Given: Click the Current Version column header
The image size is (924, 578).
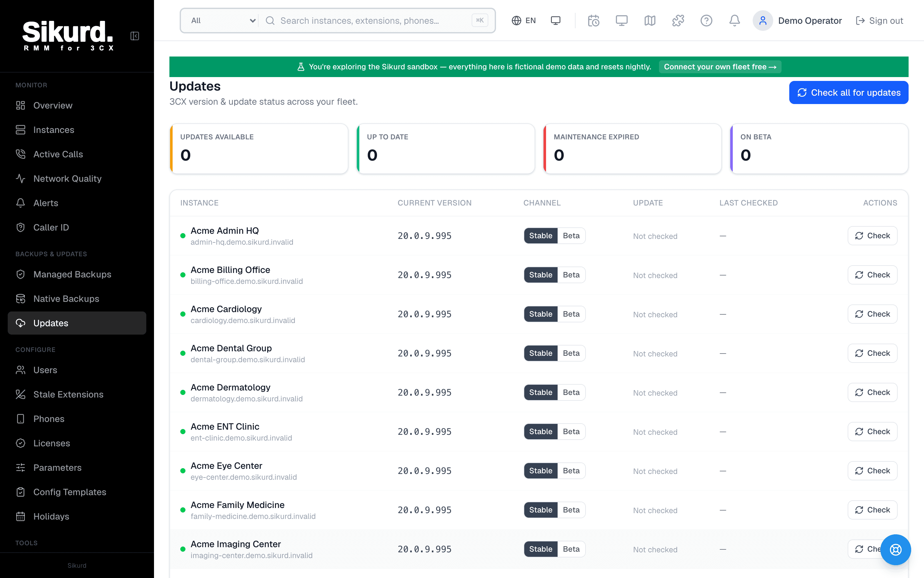Looking at the screenshot, I should point(434,203).
